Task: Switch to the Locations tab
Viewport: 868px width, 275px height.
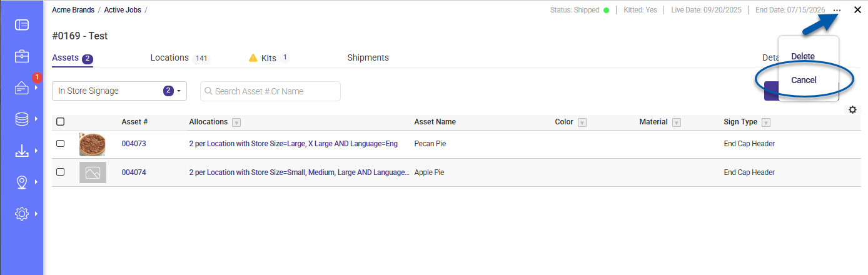Action: 169,57
